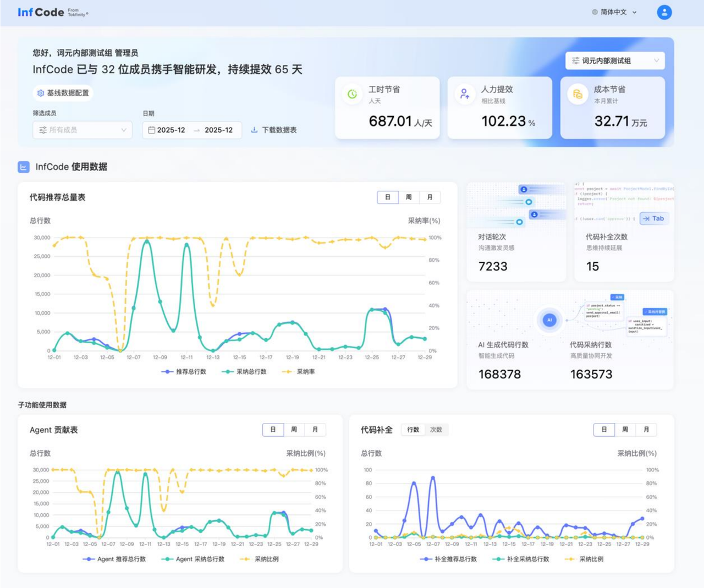Select 月 view in 代码补全 chart

[x=646, y=430]
